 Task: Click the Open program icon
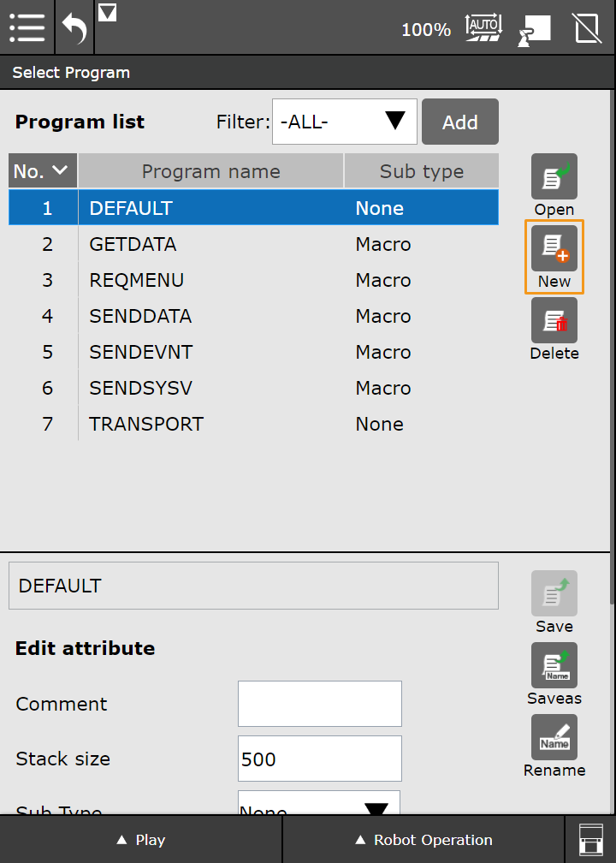pos(554,177)
